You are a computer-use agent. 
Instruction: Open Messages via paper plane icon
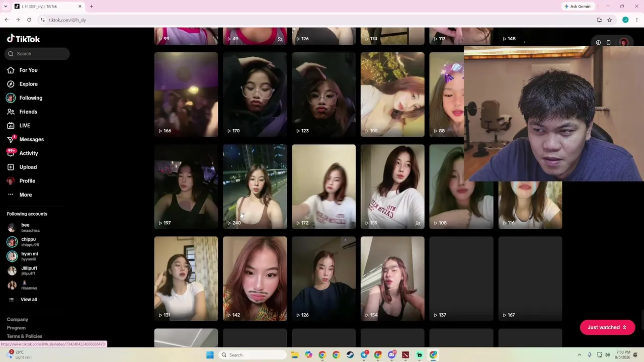pyautogui.click(x=11, y=139)
